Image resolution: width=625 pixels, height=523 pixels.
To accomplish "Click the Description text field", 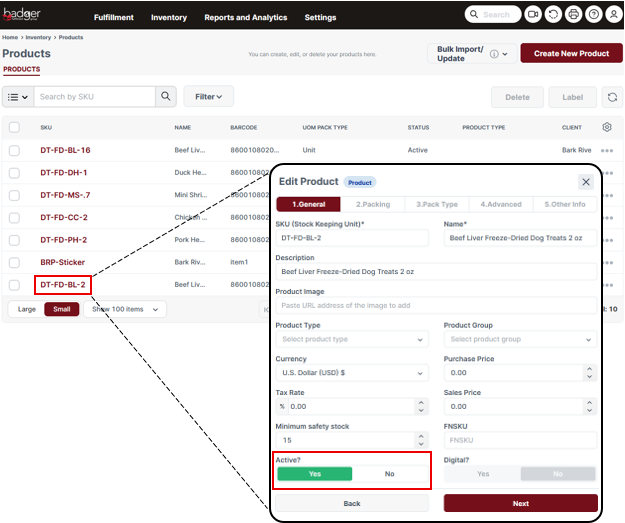I will (436, 271).
